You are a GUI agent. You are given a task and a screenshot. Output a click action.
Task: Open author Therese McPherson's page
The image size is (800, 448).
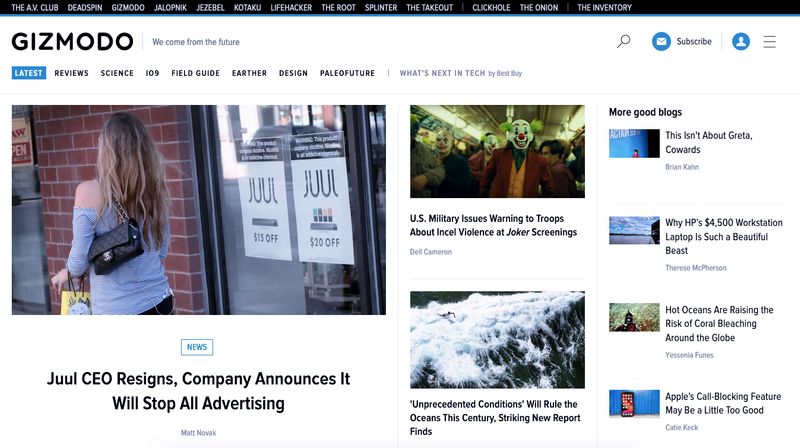pos(696,268)
